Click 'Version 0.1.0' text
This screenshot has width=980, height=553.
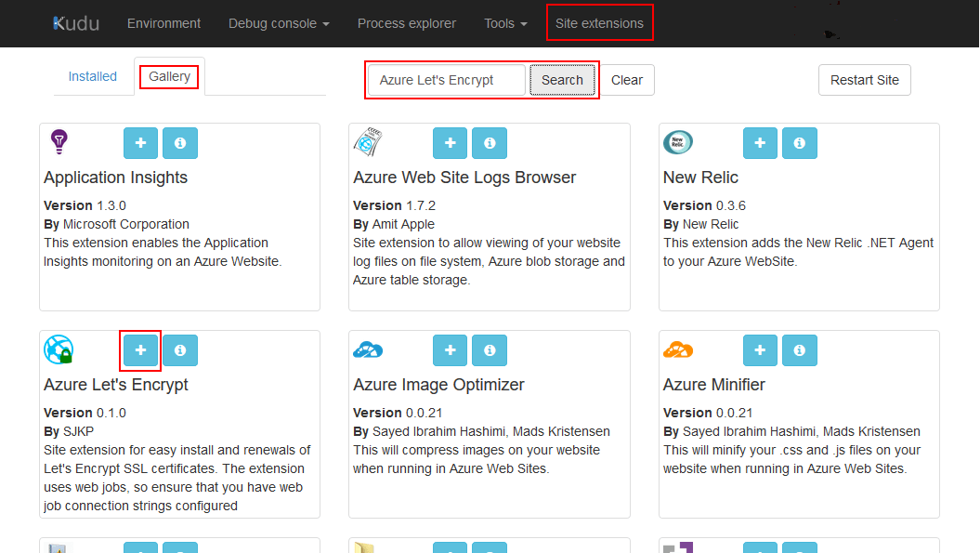click(x=85, y=413)
